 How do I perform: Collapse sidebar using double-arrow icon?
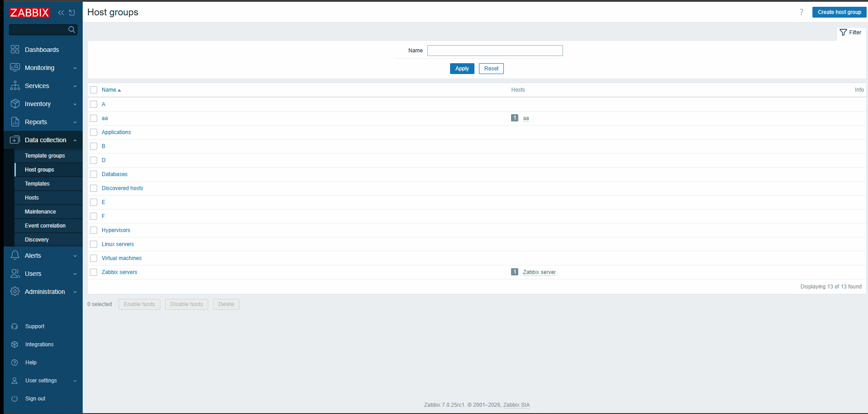pyautogui.click(x=61, y=13)
